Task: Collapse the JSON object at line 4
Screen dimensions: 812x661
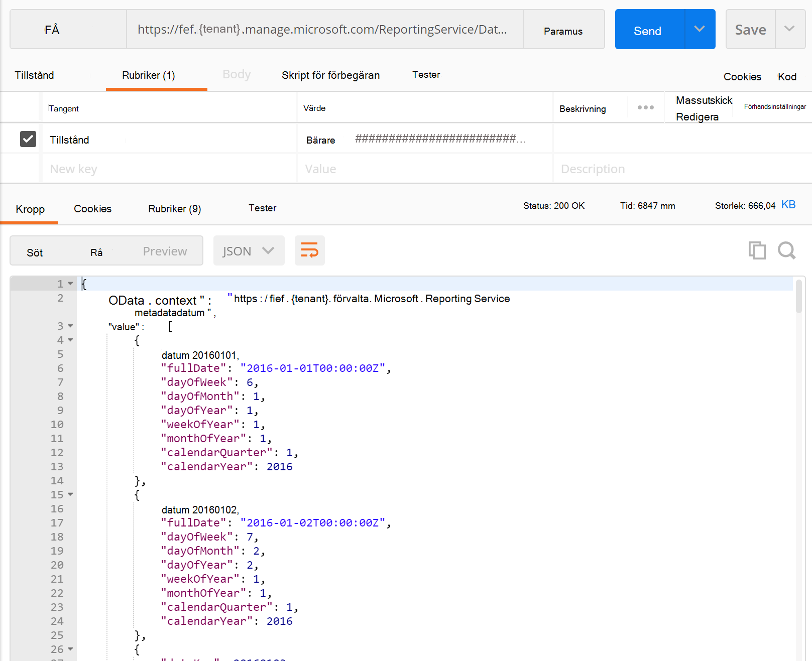Action: (x=70, y=340)
